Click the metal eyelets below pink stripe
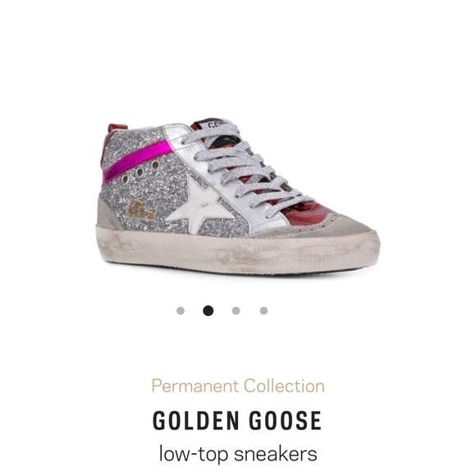 140,172
